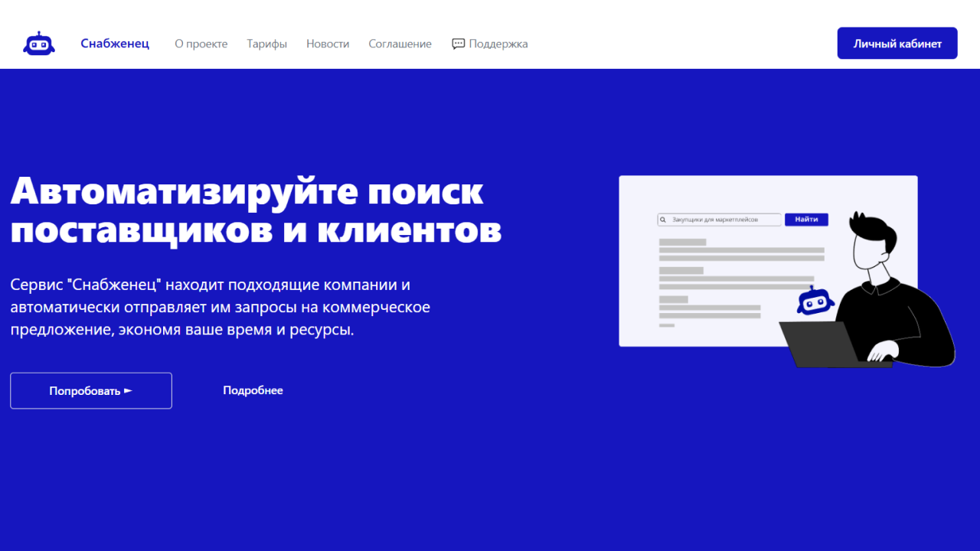The image size is (980, 551).
Task: Click the illustrated search input field
Action: (720, 219)
